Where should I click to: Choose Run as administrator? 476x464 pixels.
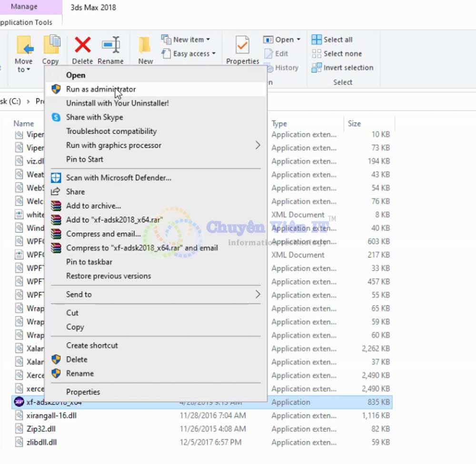pyautogui.click(x=101, y=89)
